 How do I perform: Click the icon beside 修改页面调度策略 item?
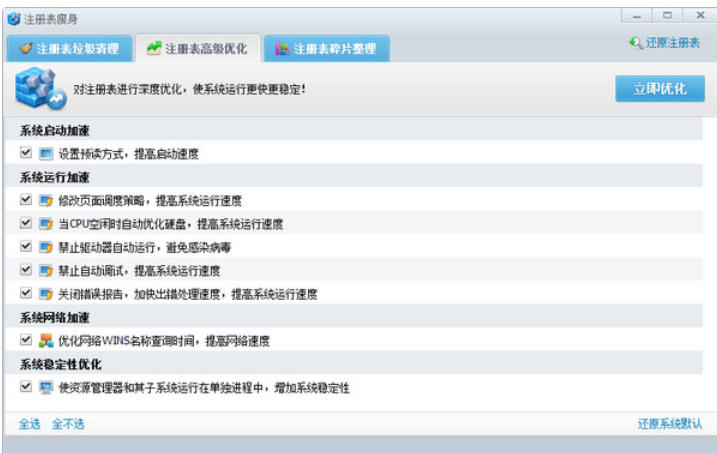pos(45,200)
